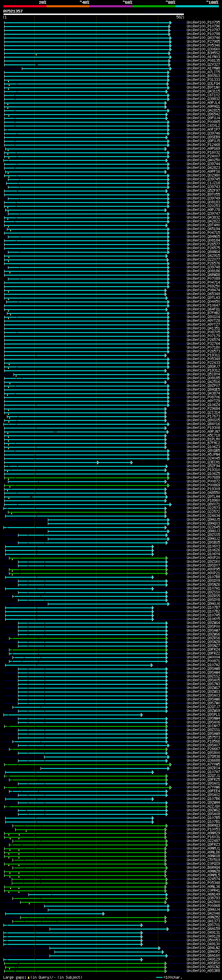Select hit UniRef100_P08474
Image resolution: width=222 pixels, height=980 pixels.
[x=203, y=290]
